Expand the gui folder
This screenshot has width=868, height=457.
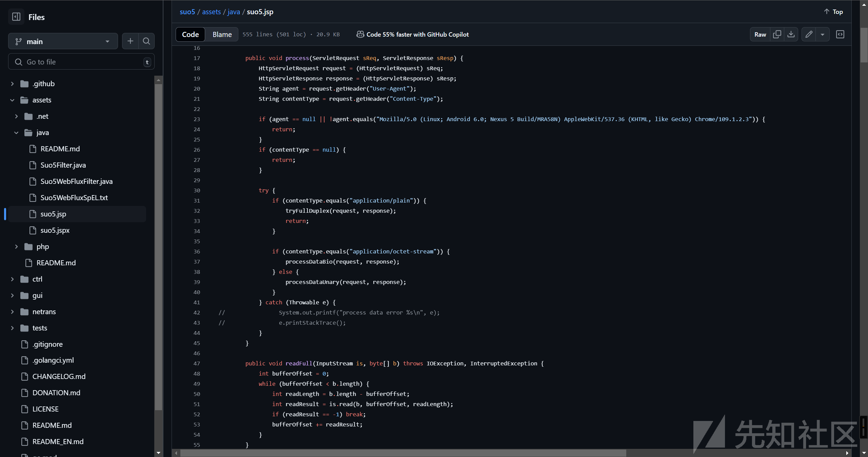[x=12, y=296]
